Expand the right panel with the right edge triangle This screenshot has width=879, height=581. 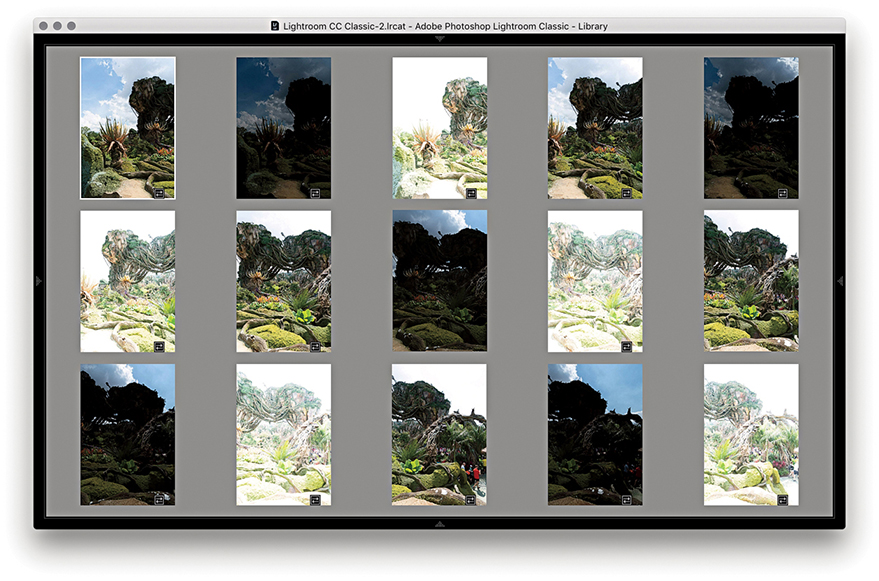coord(840,281)
